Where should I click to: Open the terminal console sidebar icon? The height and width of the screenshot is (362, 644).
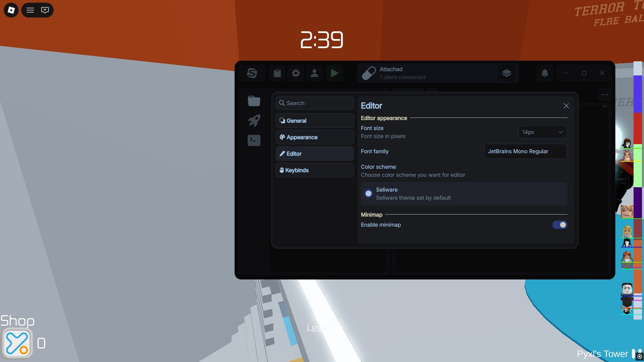tap(254, 140)
